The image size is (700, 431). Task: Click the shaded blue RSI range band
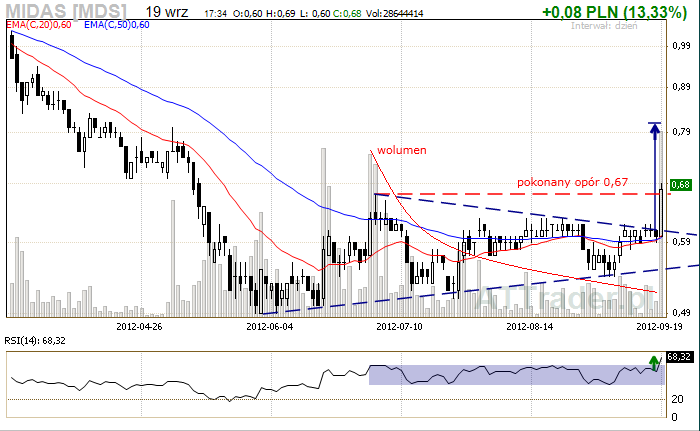point(517,375)
